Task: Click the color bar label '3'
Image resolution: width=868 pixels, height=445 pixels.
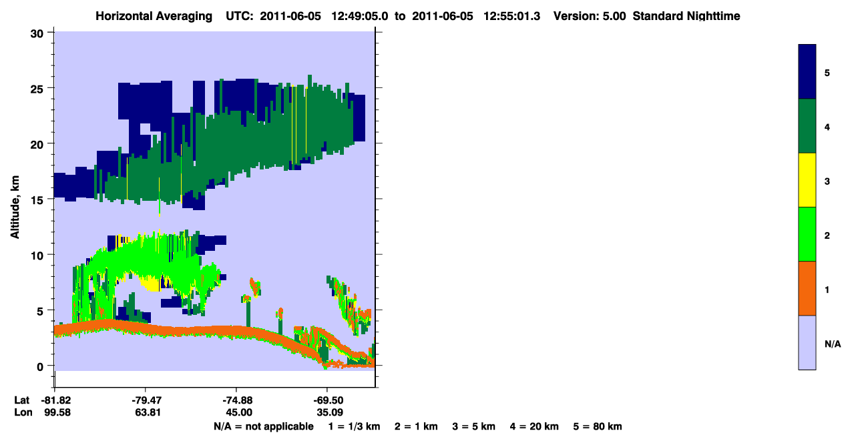Action: click(x=827, y=181)
